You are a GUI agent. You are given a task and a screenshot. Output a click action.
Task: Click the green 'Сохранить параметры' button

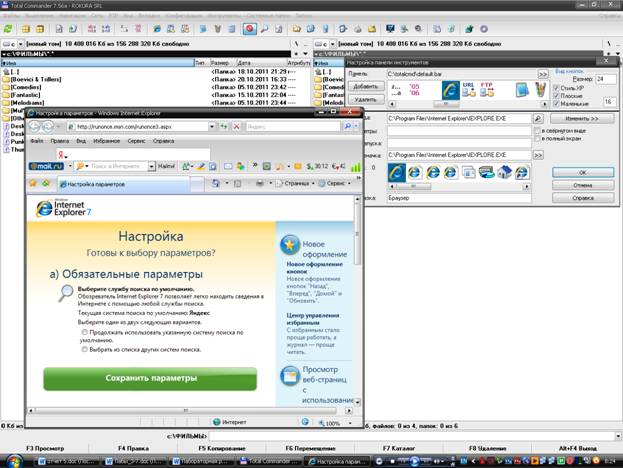(x=150, y=379)
